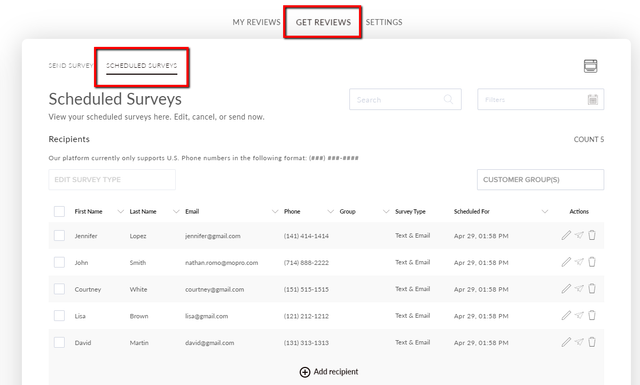Edit John Smith's survey via pencil icon

pyautogui.click(x=566, y=262)
